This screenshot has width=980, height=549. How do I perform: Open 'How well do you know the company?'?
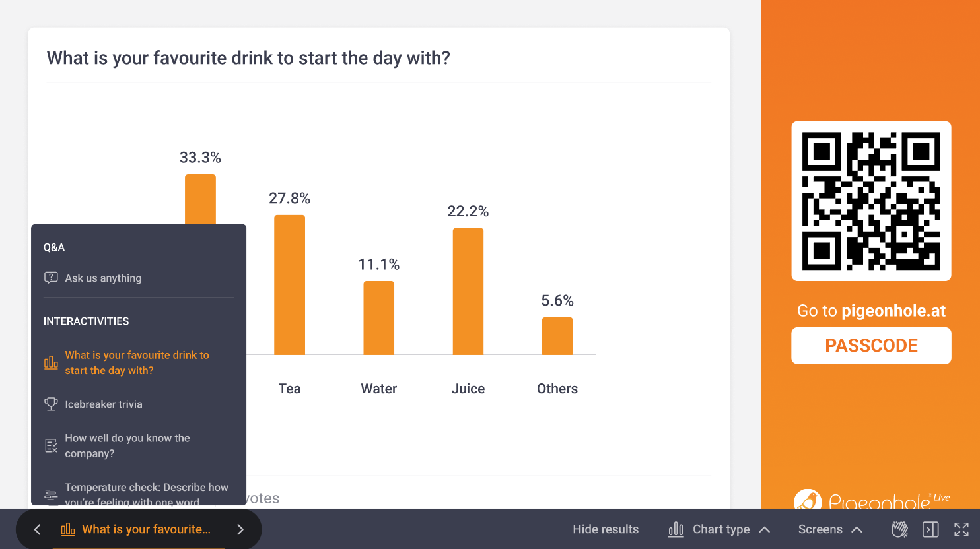127,446
